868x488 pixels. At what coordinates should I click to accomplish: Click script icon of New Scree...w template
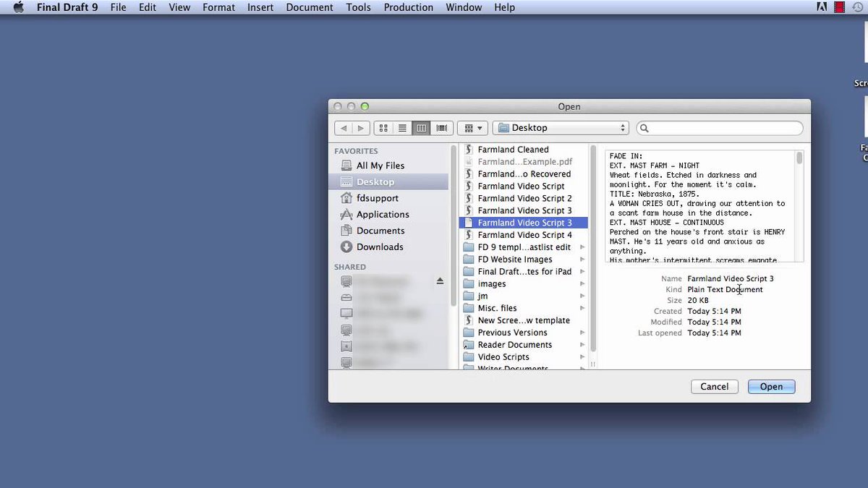pyautogui.click(x=468, y=320)
